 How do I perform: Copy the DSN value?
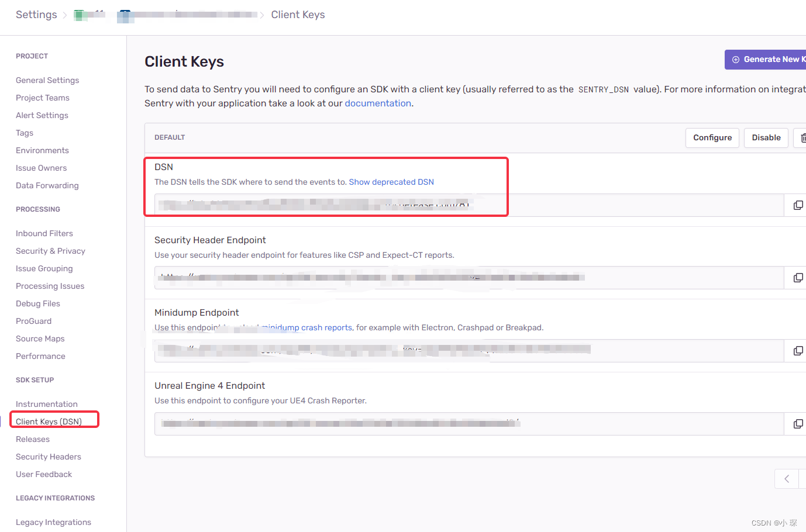797,205
